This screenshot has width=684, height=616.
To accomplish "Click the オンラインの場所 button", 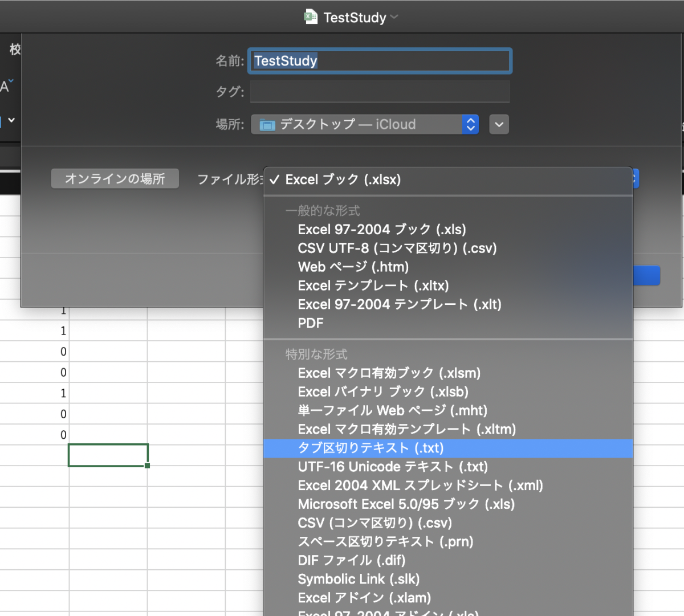I will (115, 178).
